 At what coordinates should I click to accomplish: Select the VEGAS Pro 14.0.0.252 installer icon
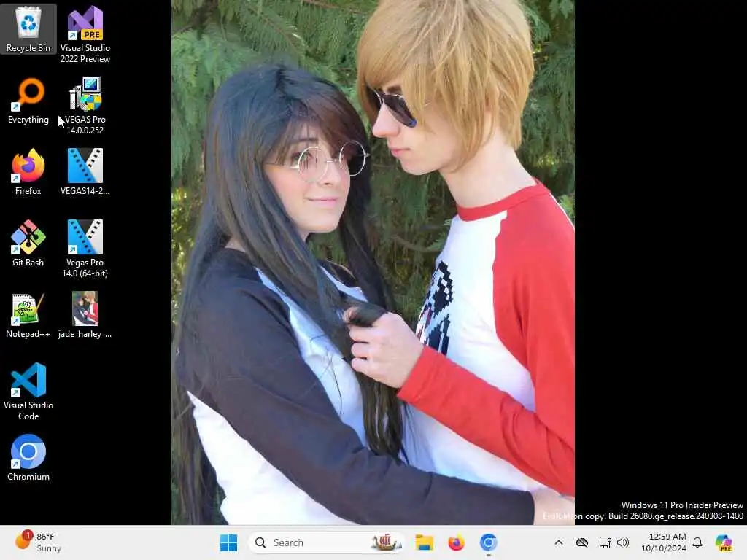tap(85, 106)
